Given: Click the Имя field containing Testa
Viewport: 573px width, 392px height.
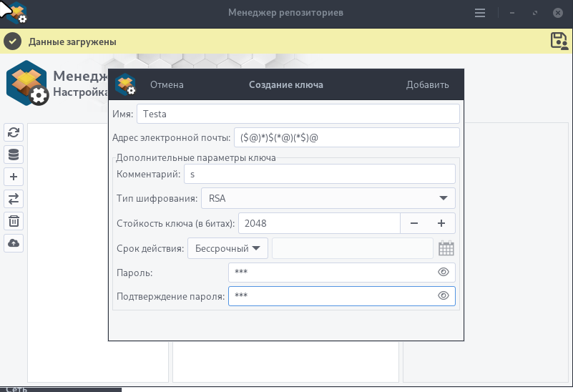Looking at the screenshot, I should pyautogui.click(x=298, y=114).
